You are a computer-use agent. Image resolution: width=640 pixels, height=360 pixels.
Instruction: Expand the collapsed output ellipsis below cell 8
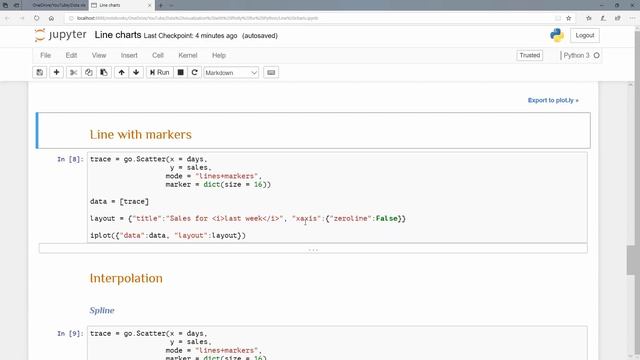click(313, 249)
